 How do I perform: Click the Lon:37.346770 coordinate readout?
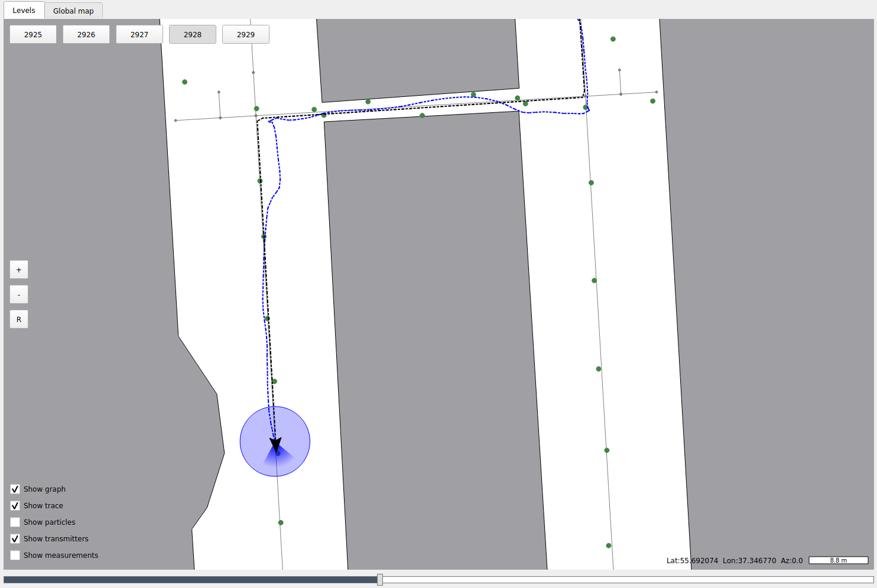749,560
